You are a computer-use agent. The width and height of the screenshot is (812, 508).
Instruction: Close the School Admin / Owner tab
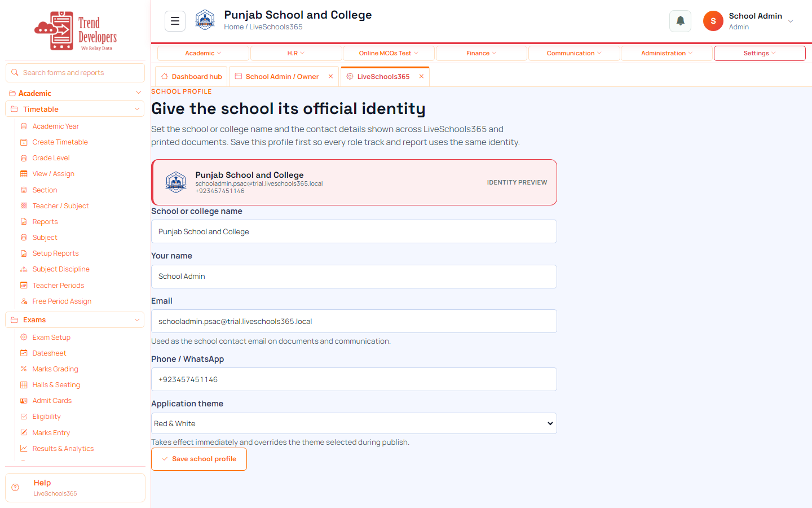tap(330, 76)
